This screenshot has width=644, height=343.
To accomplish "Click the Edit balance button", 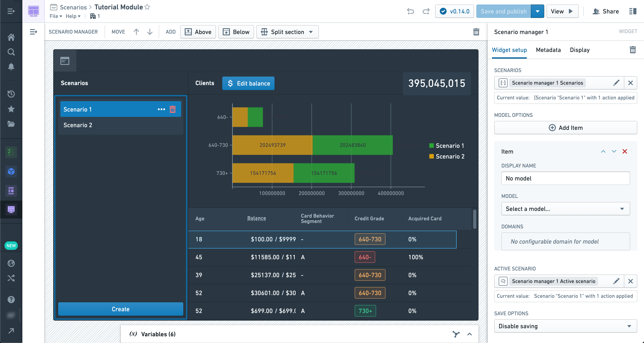I will [x=248, y=83].
